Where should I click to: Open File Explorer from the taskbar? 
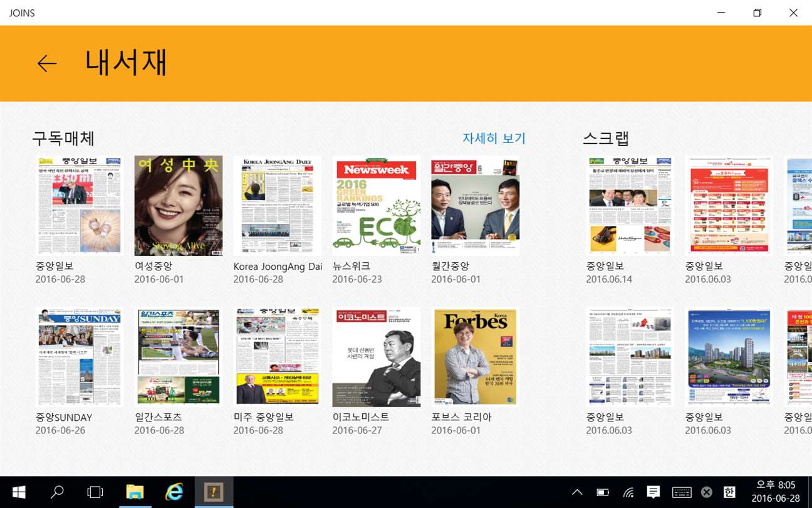pyautogui.click(x=135, y=492)
